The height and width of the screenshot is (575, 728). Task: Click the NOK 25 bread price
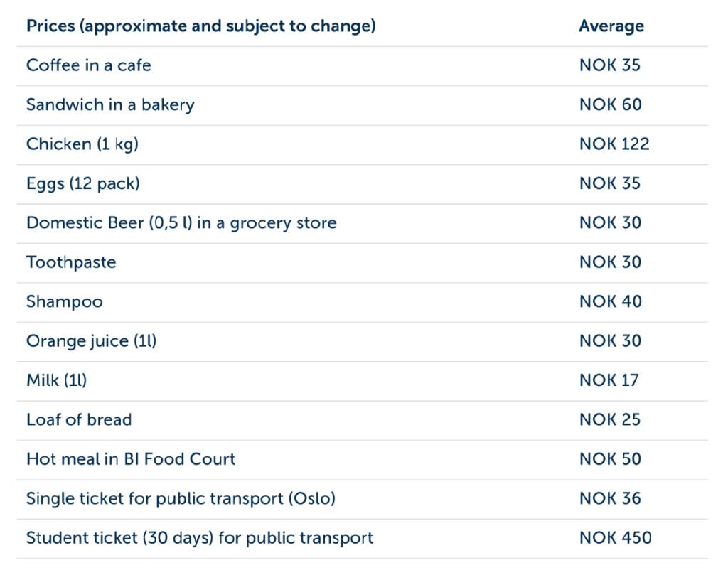coord(609,419)
